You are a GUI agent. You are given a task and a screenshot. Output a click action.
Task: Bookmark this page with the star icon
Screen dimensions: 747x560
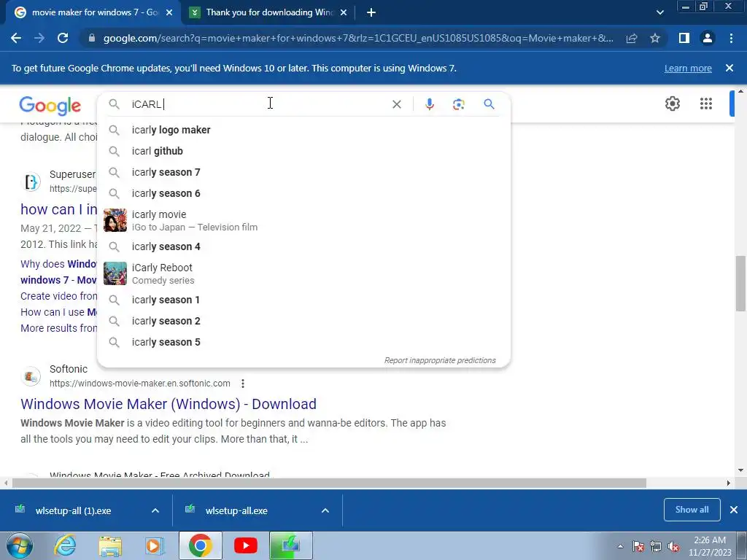[x=655, y=38]
